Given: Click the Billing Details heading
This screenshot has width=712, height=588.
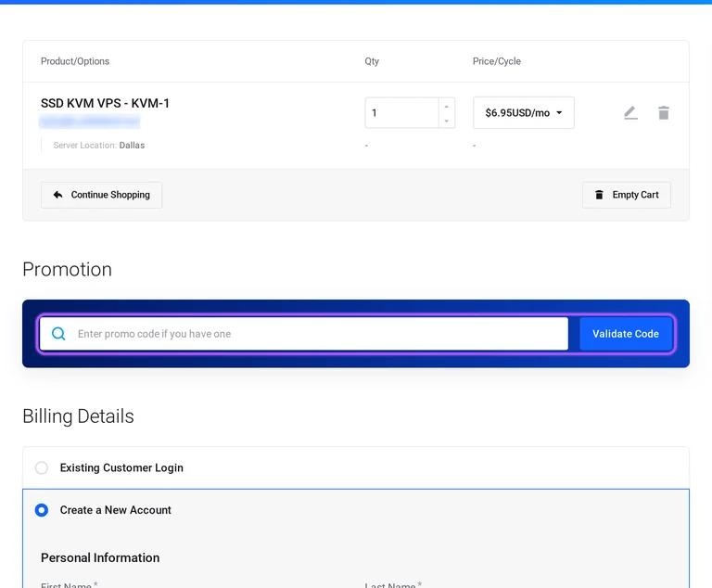Looking at the screenshot, I should [x=78, y=416].
